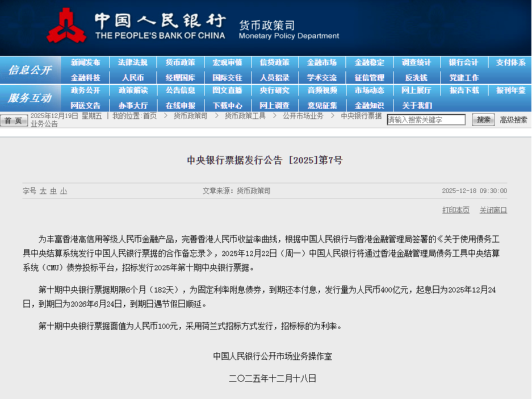This screenshot has width=532, height=399.
Task: Click the 首页 home button
Action: 14,120
